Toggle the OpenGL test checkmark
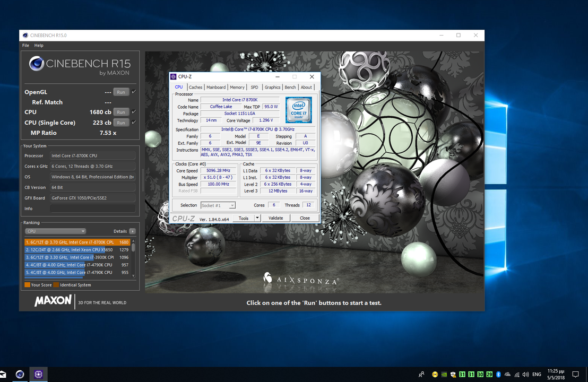The image size is (588, 382). pos(134,92)
